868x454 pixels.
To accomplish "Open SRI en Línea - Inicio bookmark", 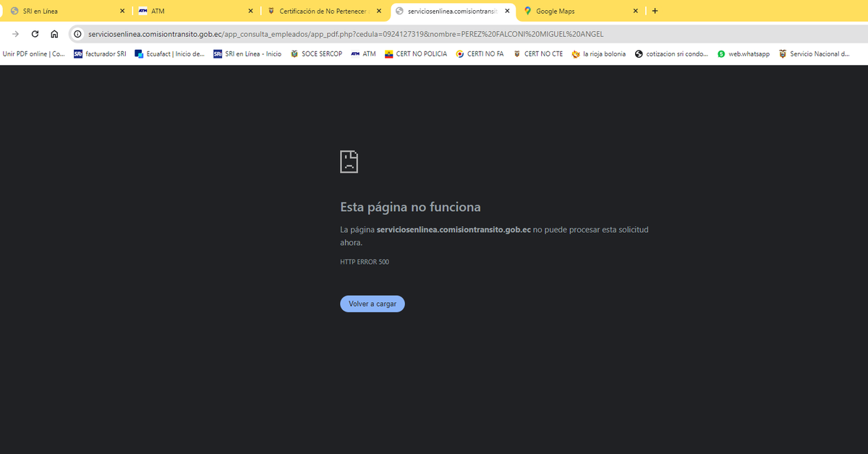I will (x=247, y=53).
